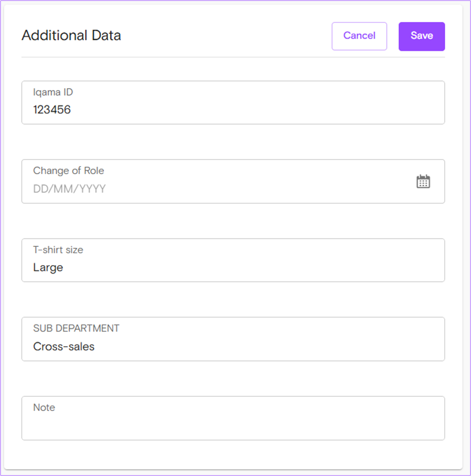Focus the Iqama ID input field

(x=233, y=102)
